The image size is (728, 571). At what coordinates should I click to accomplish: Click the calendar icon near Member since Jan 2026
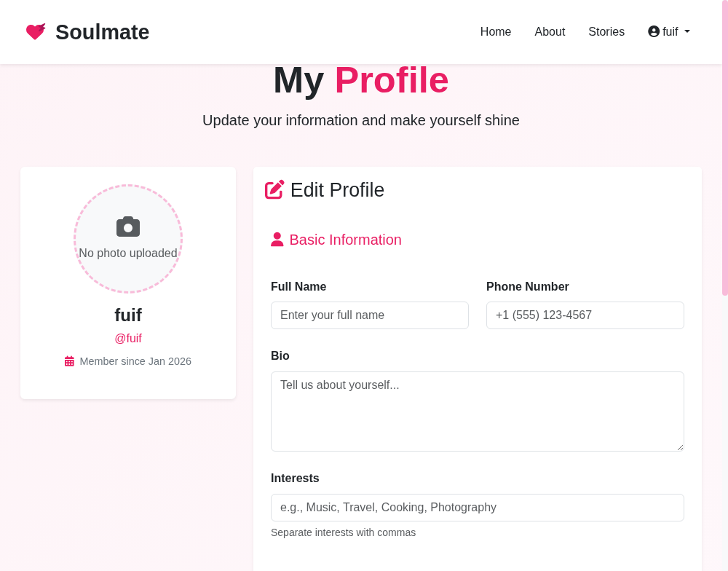click(x=69, y=361)
